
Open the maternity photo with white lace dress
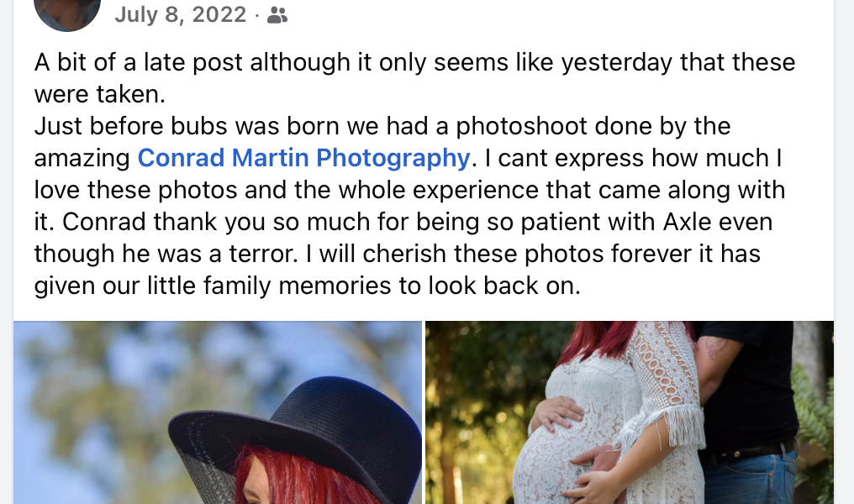point(629,412)
